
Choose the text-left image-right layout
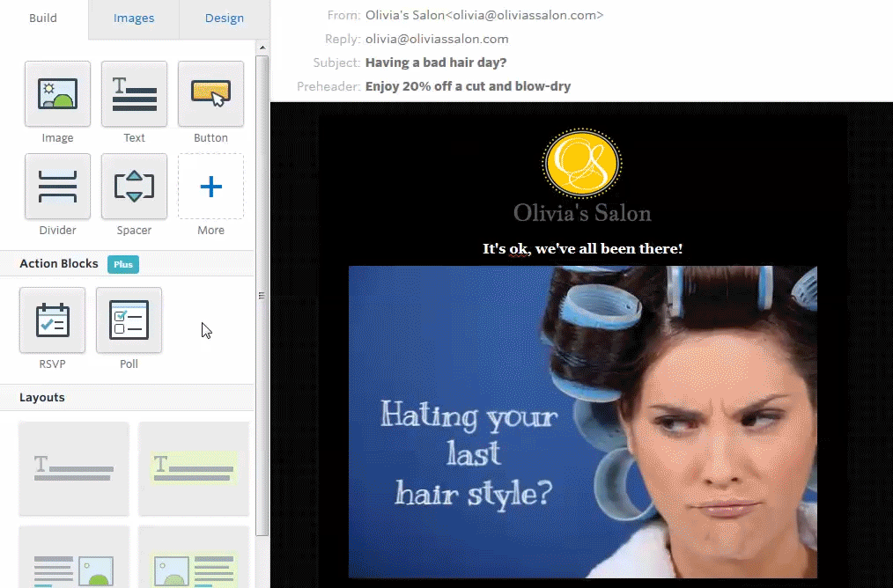click(74, 557)
